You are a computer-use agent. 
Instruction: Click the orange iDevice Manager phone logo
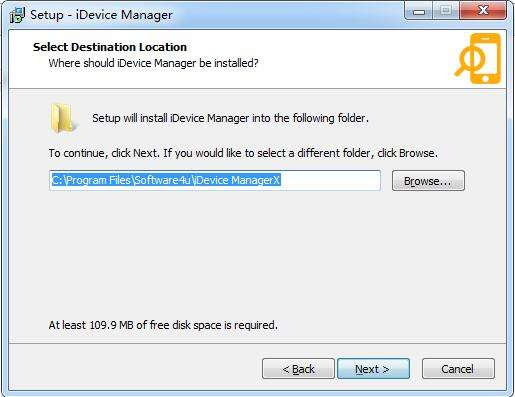coord(479,58)
